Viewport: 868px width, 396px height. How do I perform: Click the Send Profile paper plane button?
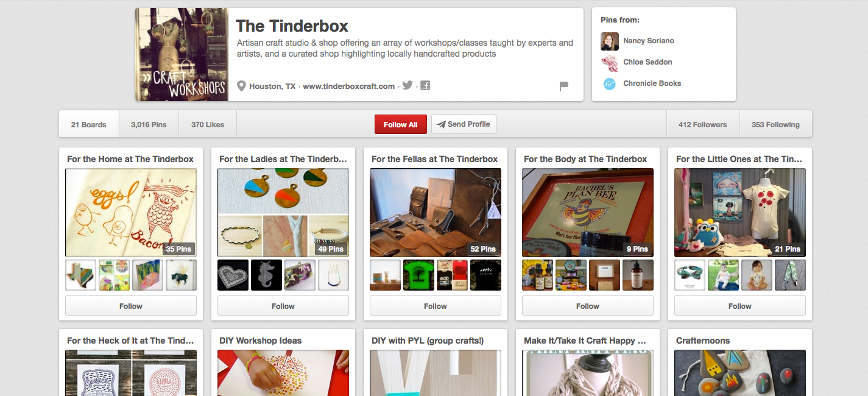(x=464, y=124)
